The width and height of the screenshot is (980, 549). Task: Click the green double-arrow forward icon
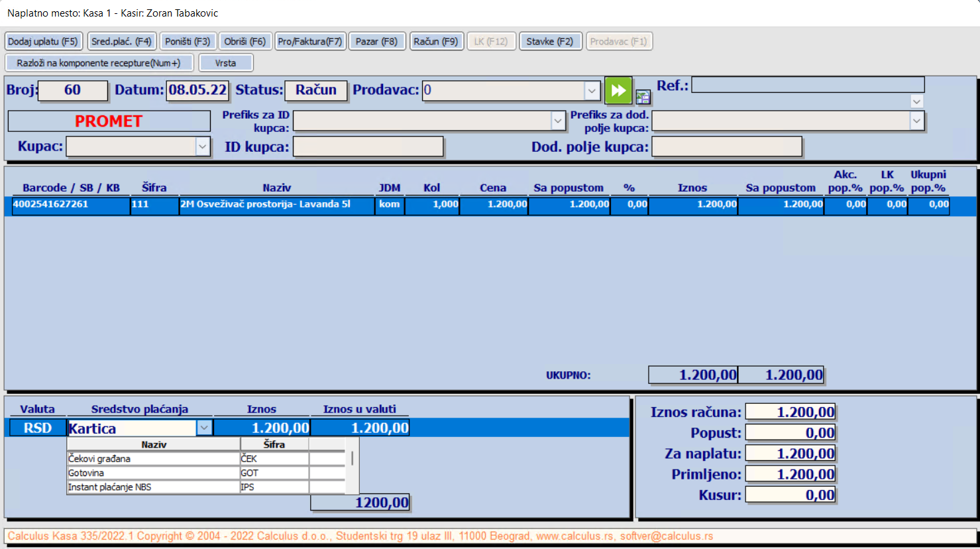[618, 90]
